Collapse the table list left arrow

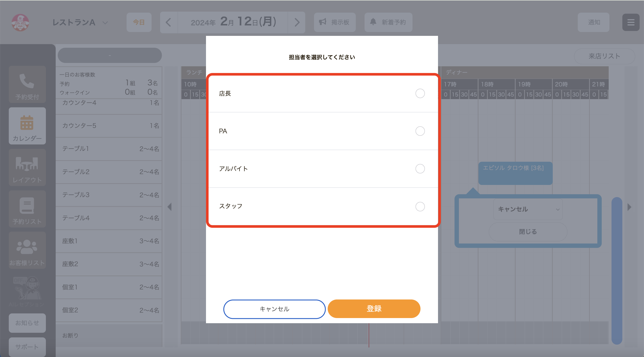click(170, 207)
